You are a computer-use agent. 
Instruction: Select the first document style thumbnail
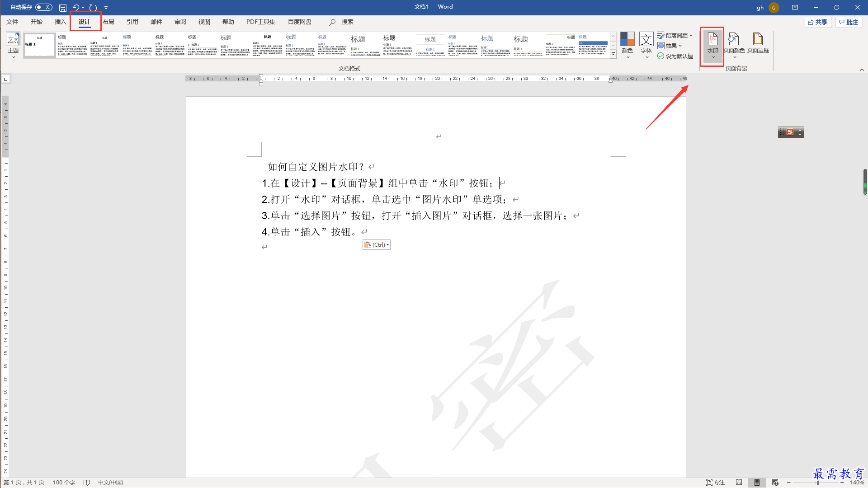click(x=40, y=45)
